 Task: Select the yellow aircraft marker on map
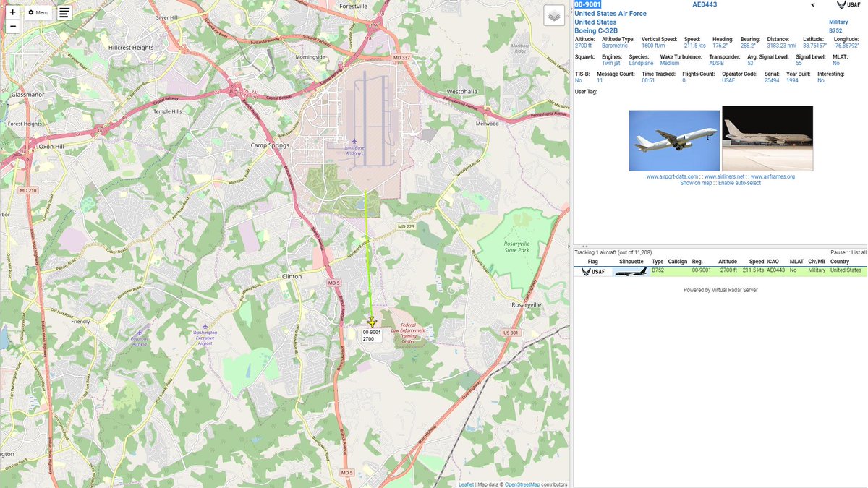pyautogui.click(x=372, y=321)
